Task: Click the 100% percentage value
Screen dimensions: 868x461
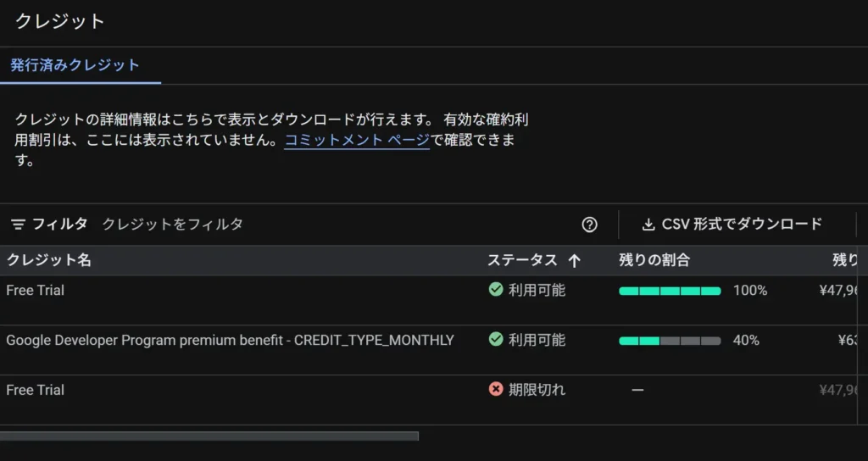Action: [x=750, y=291]
